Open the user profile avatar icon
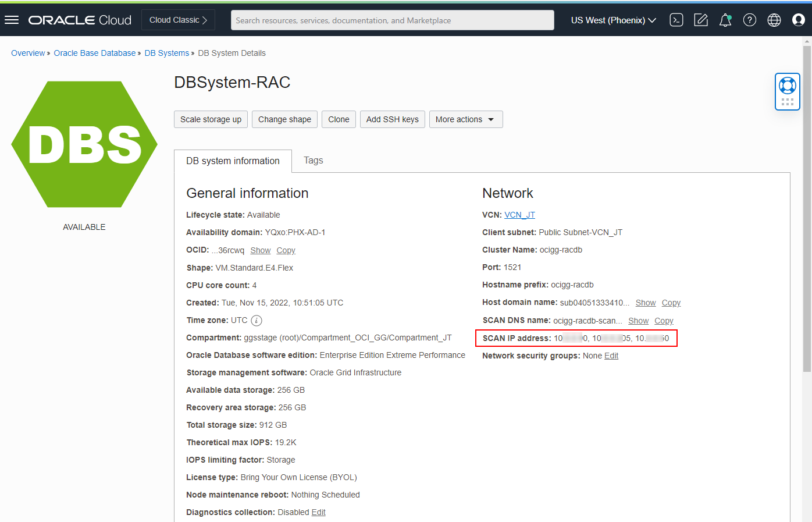 click(798, 19)
